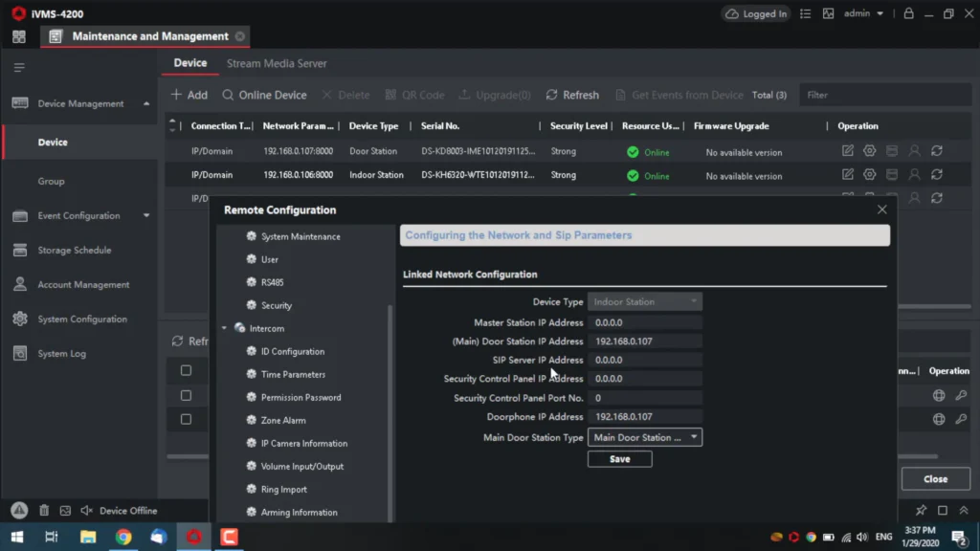
Task: Select Zone Alarm in the tree
Action: (x=283, y=421)
